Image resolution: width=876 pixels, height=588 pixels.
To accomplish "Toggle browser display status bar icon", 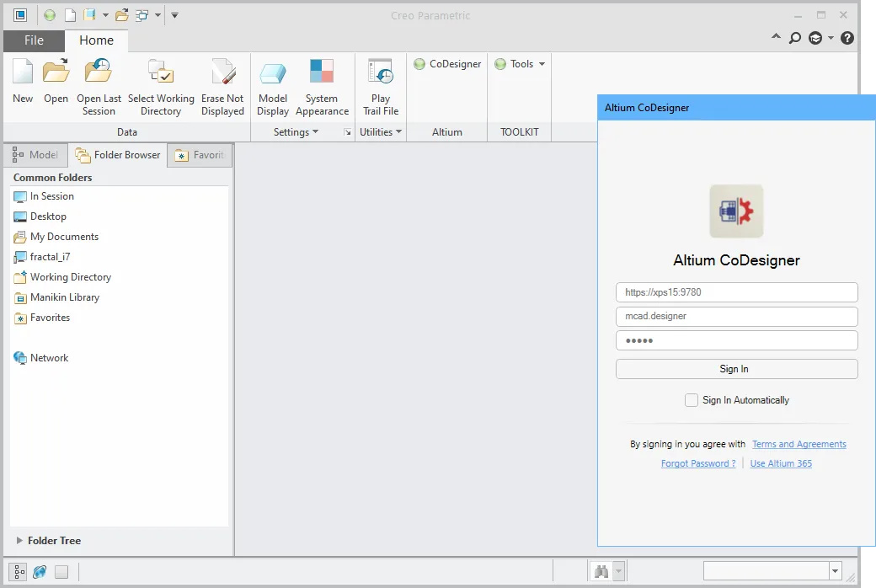I will (40, 572).
